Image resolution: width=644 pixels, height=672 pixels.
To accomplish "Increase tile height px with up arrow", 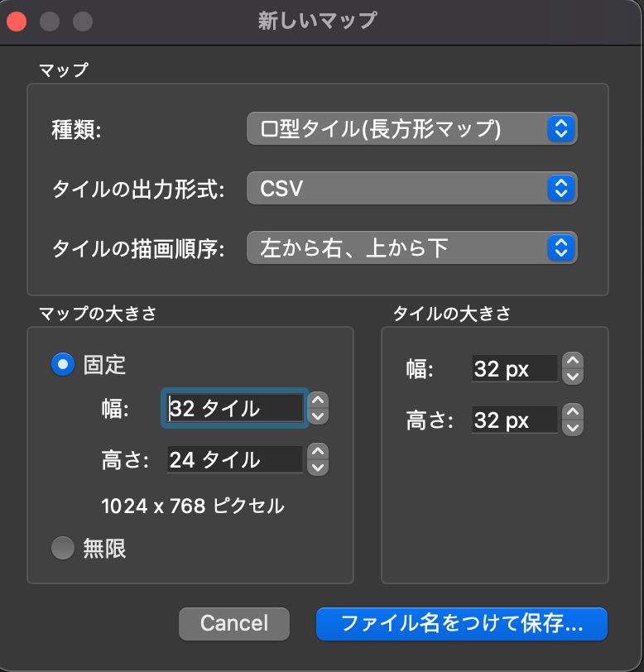I will pos(573,412).
